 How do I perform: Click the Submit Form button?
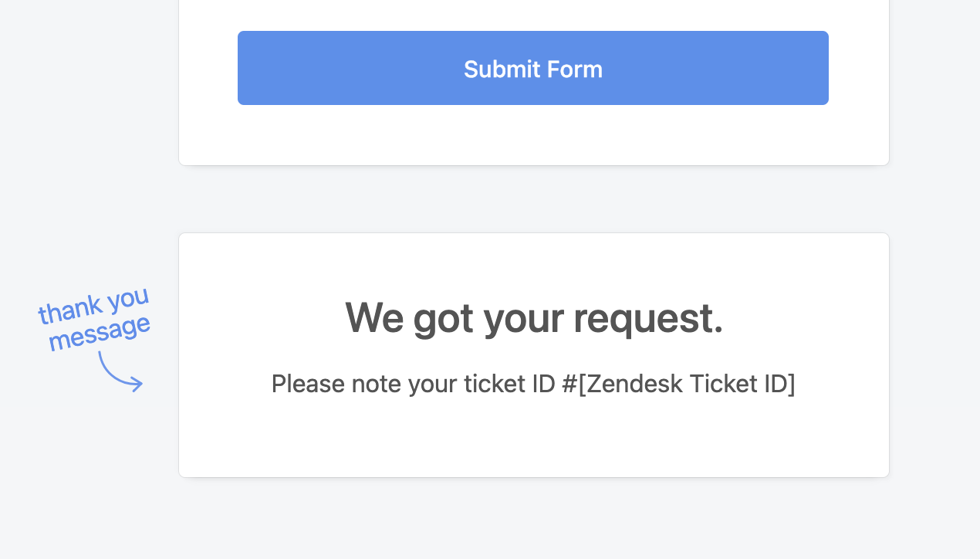532,68
